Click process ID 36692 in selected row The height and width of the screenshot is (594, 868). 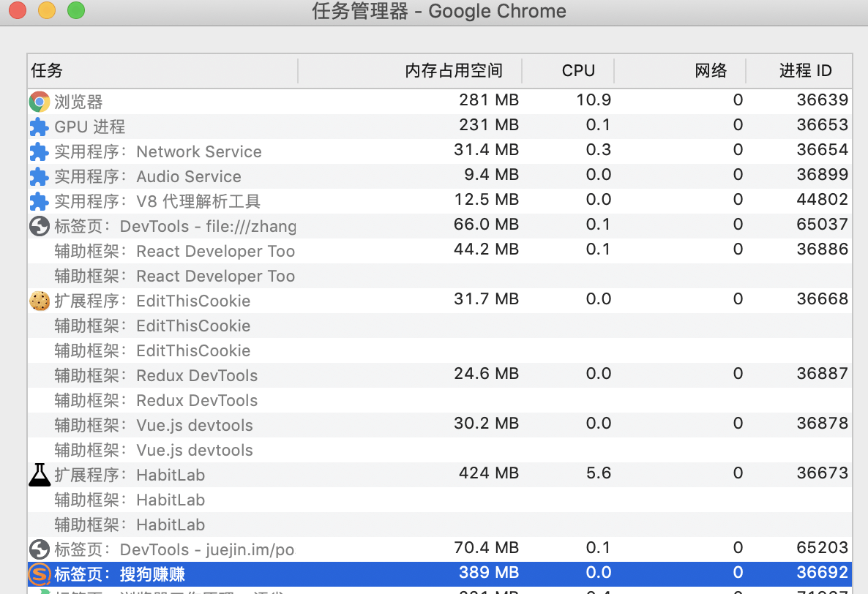[822, 573]
